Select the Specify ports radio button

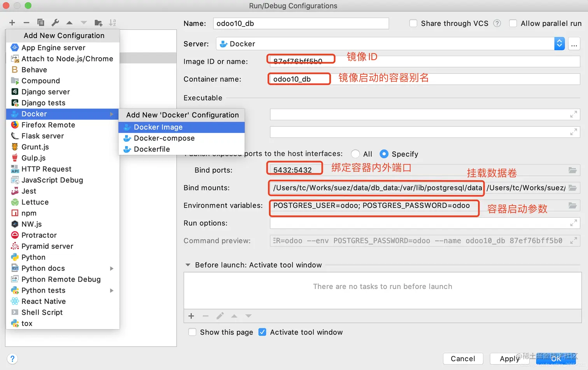[x=384, y=154]
